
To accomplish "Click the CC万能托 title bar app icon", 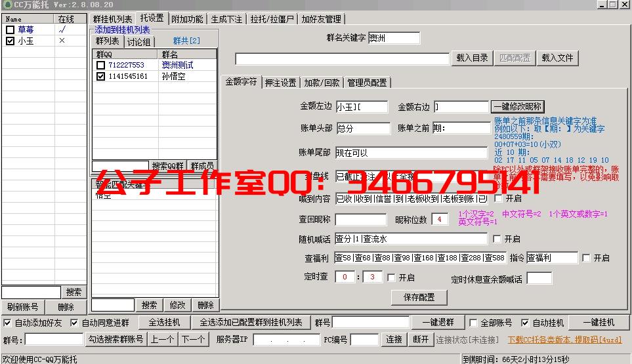I will (x=7, y=5).
